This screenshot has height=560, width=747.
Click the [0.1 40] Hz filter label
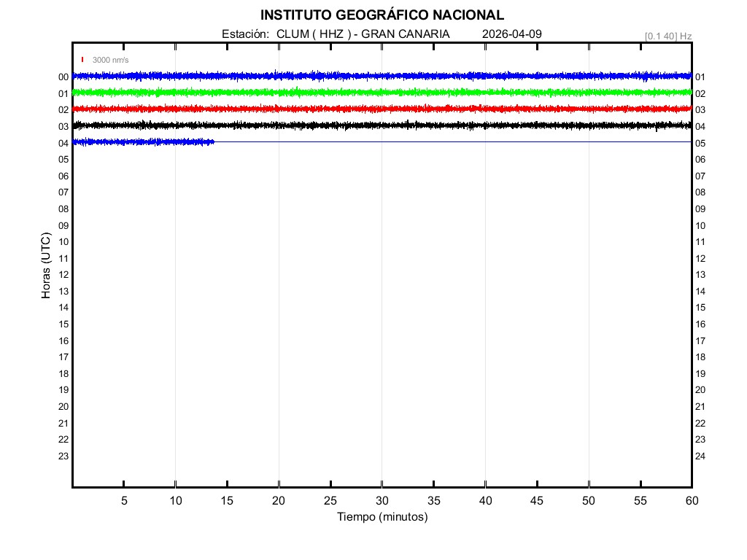click(x=668, y=36)
